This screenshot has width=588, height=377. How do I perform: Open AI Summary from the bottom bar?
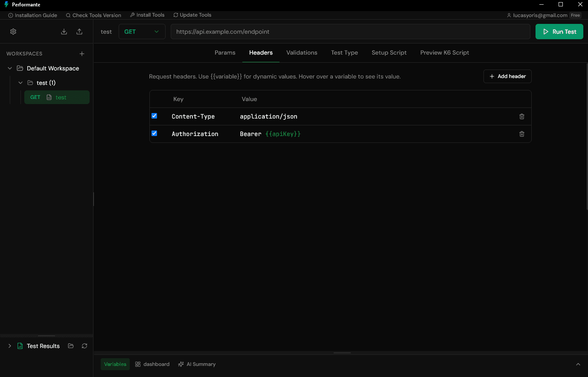[196, 364]
